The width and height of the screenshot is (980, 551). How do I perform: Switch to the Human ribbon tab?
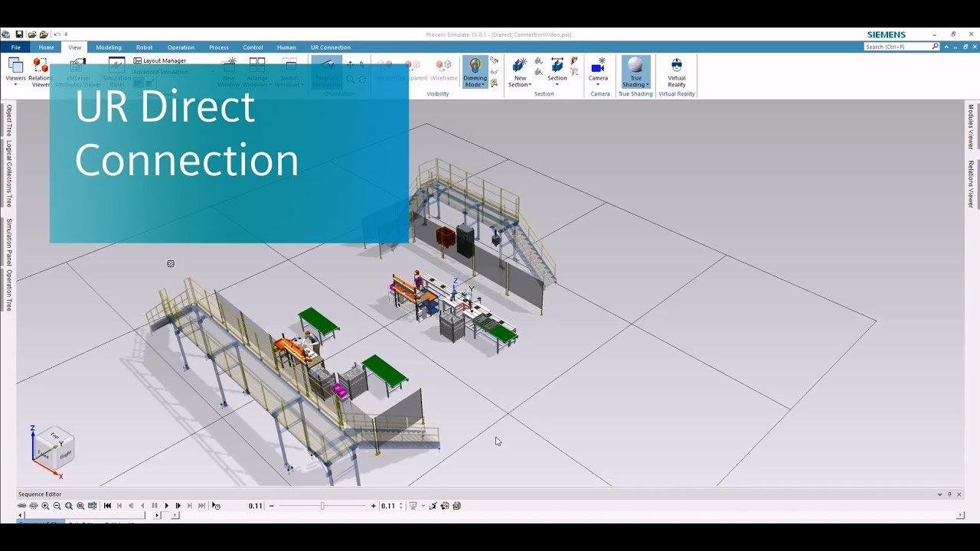(286, 47)
